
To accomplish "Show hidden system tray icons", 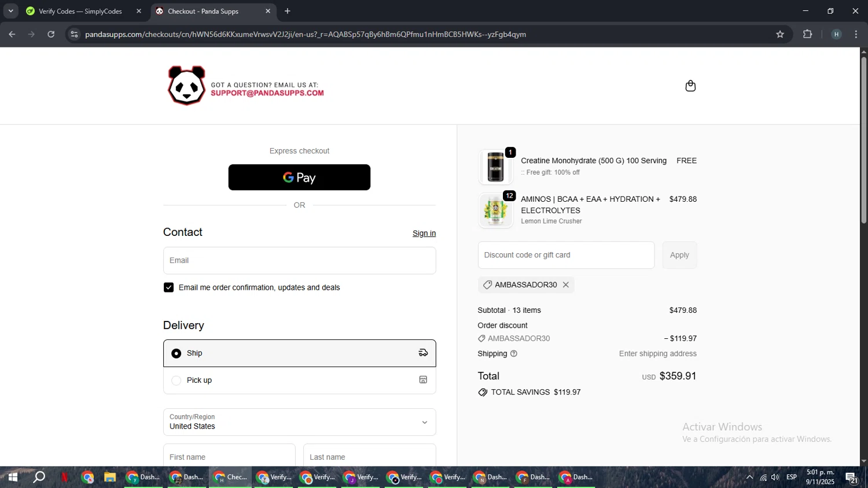I will pos(749,478).
